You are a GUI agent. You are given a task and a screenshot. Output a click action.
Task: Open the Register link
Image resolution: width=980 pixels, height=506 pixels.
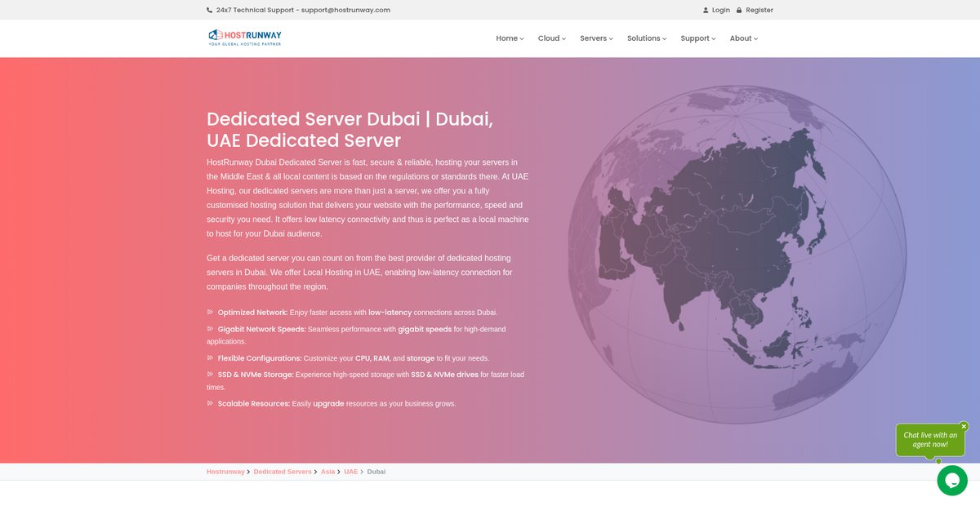pos(759,11)
